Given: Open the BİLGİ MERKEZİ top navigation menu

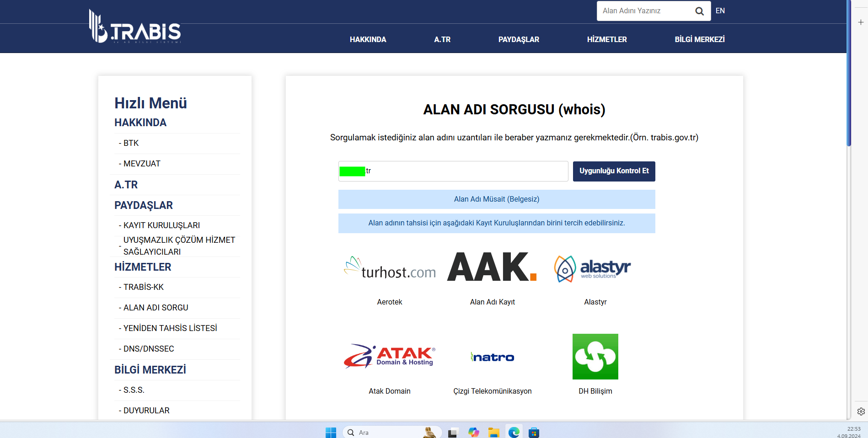Looking at the screenshot, I should (700, 39).
